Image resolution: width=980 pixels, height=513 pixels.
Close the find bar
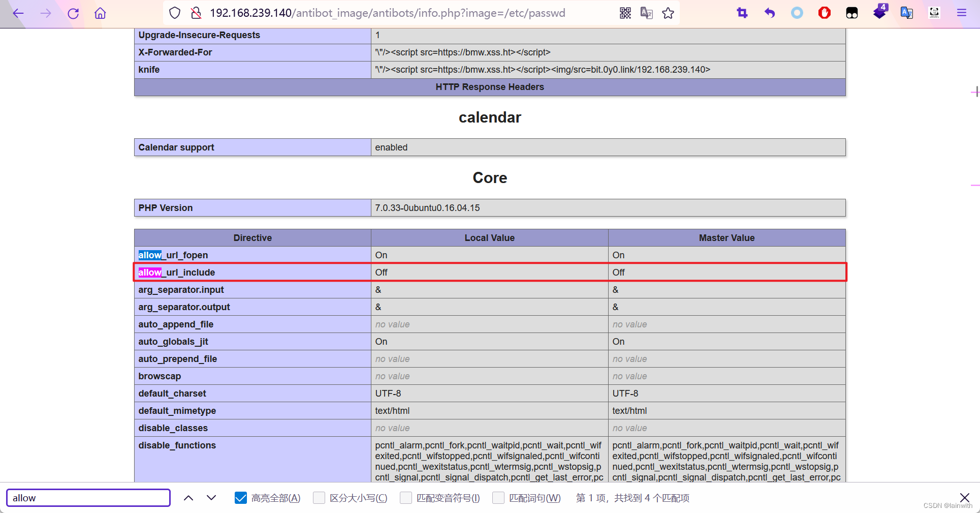pos(965,498)
